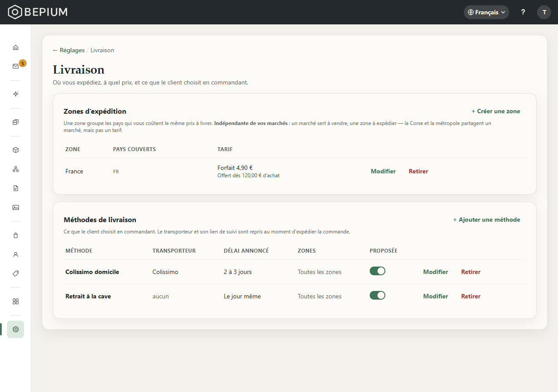Screen dimensions: 558x392
Task: Modify the Retrait à la cave method
Action: [x=436, y=296]
